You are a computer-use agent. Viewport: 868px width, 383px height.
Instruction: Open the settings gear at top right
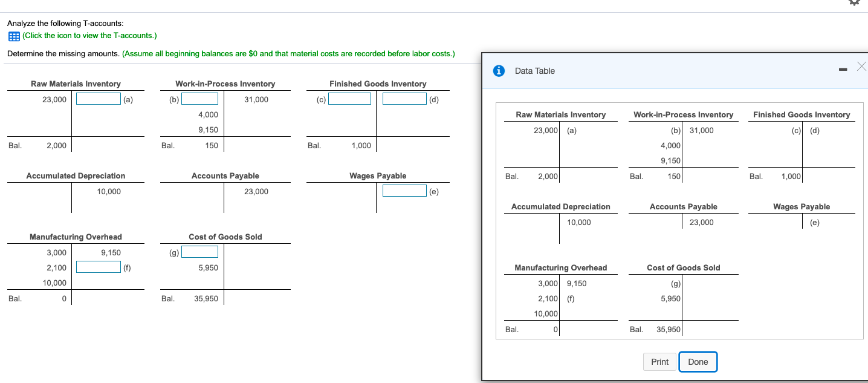[x=855, y=3]
